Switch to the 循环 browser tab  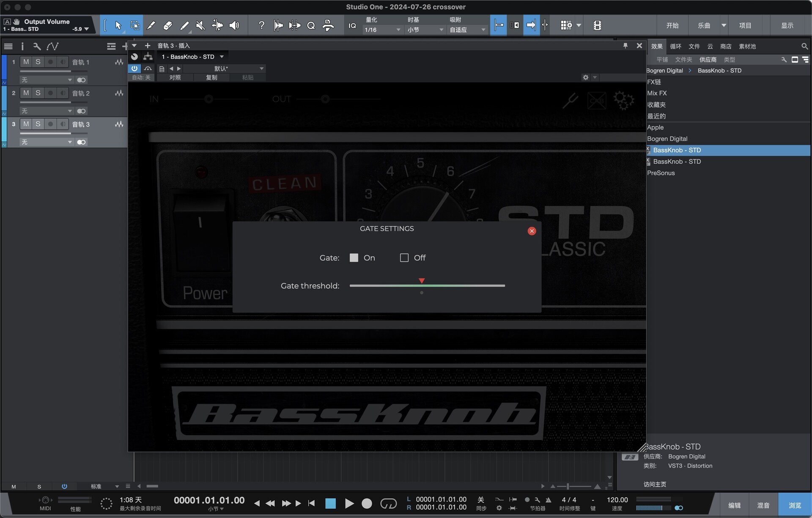click(x=675, y=46)
